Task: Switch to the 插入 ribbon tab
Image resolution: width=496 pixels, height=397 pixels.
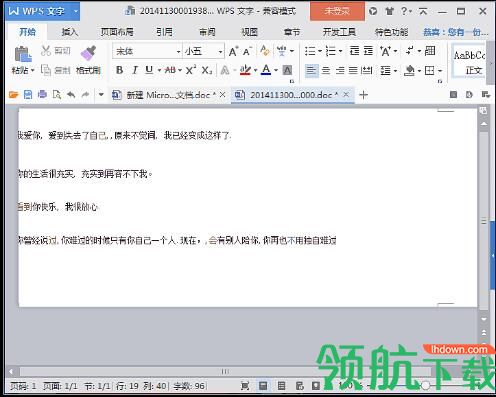Action: (70, 32)
